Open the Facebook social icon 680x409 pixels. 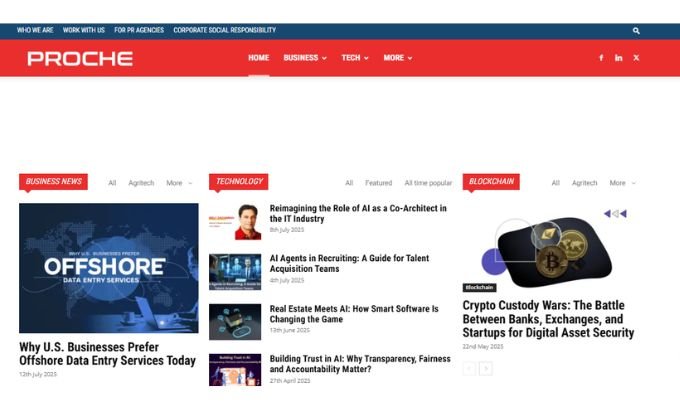(x=601, y=58)
